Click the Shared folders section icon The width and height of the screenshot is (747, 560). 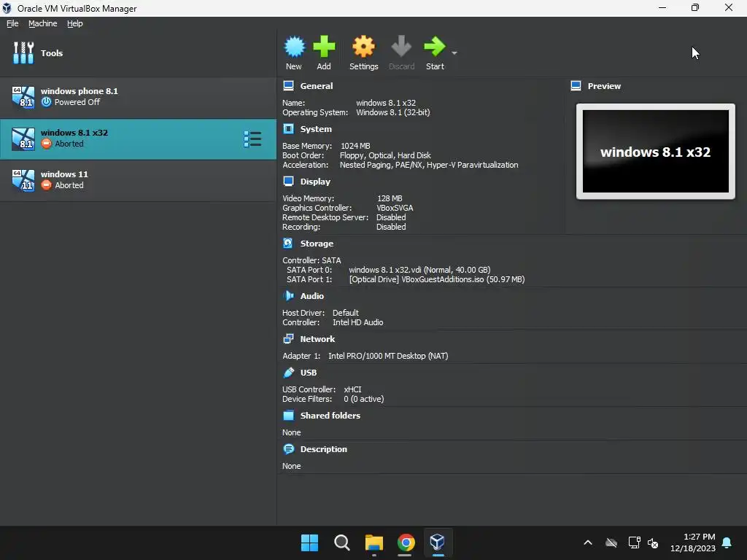pyautogui.click(x=288, y=415)
